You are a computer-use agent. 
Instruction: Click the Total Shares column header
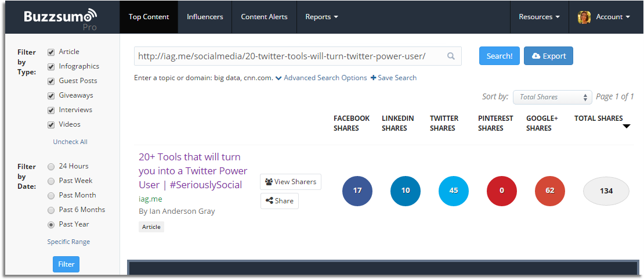tap(598, 119)
